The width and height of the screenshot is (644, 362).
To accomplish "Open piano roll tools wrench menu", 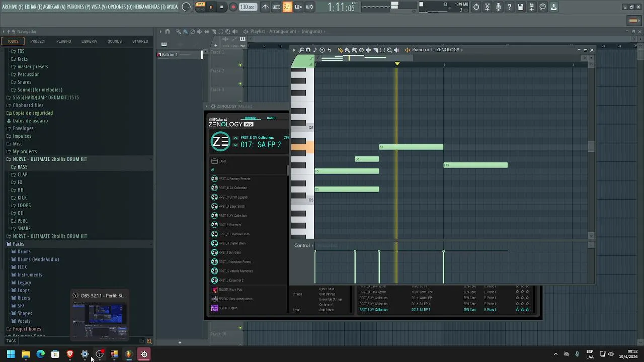I will tap(301, 50).
